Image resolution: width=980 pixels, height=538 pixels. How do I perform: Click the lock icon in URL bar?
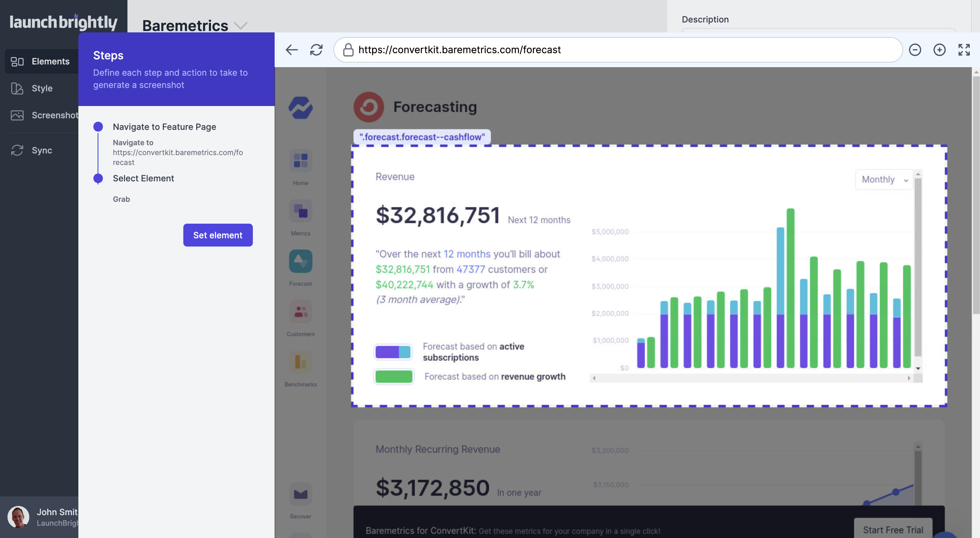coord(348,49)
